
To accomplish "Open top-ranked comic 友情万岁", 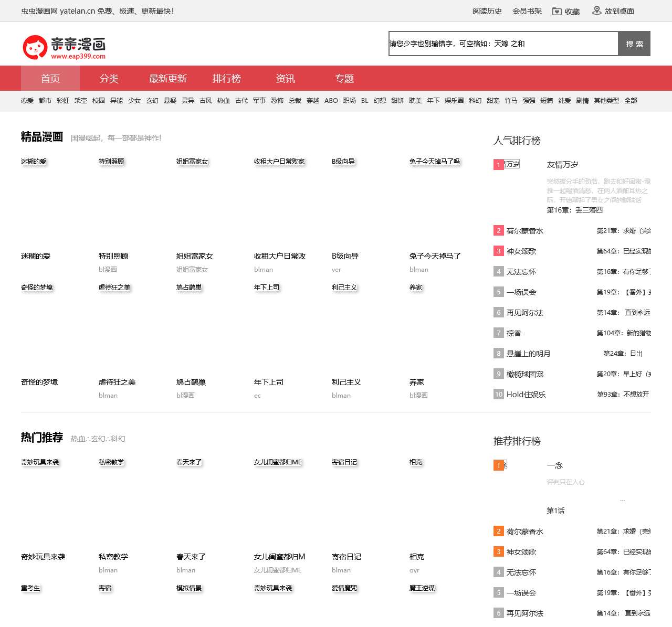I will click(x=562, y=165).
